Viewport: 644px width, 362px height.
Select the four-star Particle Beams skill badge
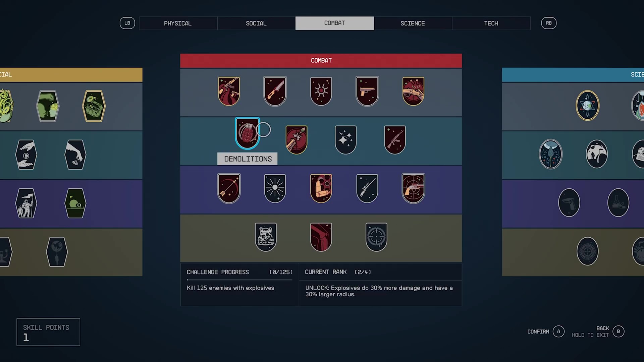click(x=345, y=140)
